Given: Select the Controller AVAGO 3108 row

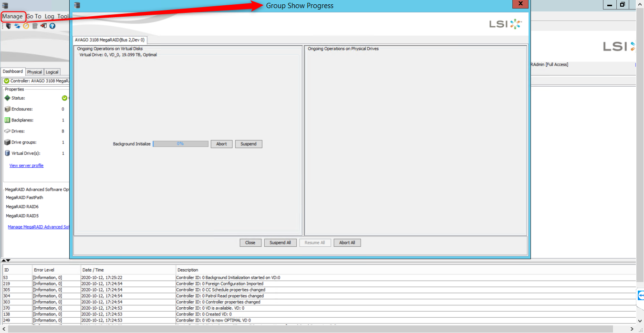Looking at the screenshot, I should click(36, 81).
